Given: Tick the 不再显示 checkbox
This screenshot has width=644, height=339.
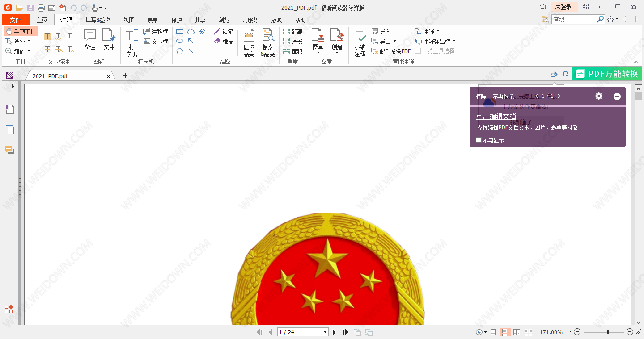Looking at the screenshot, I should (x=479, y=140).
